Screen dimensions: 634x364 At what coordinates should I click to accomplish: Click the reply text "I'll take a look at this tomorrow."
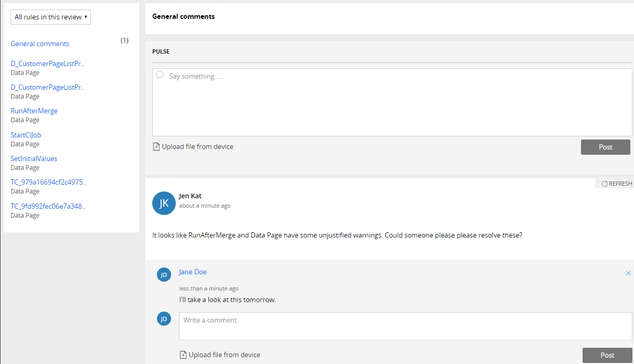(227, 300)
